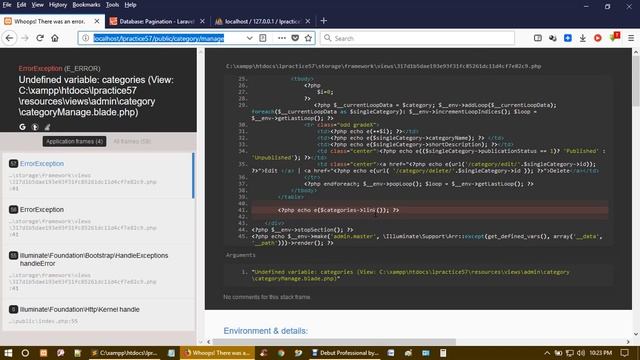The image size is (640, 360).
Task: Click the blue extension icon in toolbar
Action: tap(568, 38)
